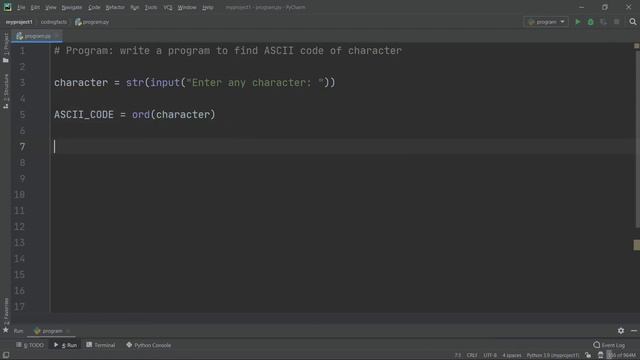Image resolution: width=640 pixels, height=360 pixels.
Task: Open the Refactor menu
Action: pyautogui.click(x=115, y=7)
